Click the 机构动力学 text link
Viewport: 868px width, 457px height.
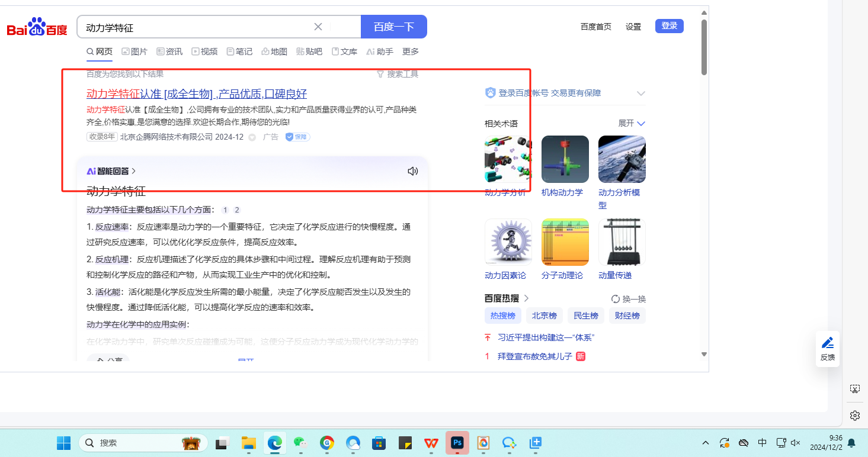[x=562, y=192]
